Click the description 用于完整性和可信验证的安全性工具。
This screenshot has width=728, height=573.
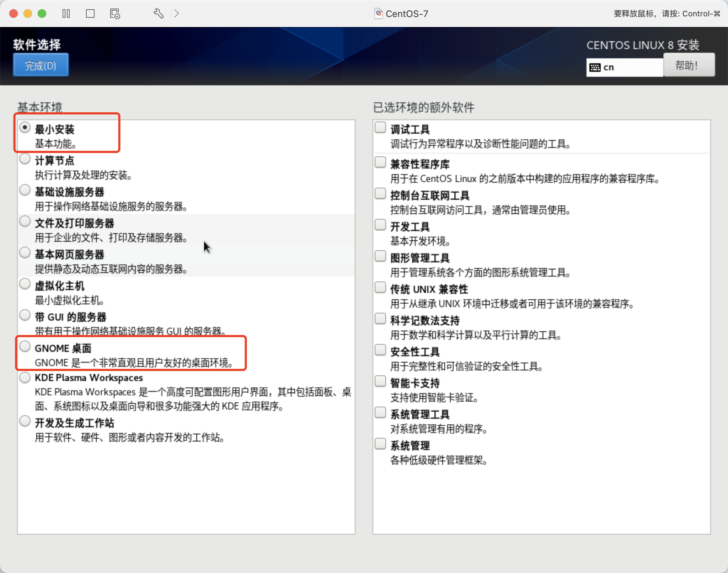tap(467, 366)
